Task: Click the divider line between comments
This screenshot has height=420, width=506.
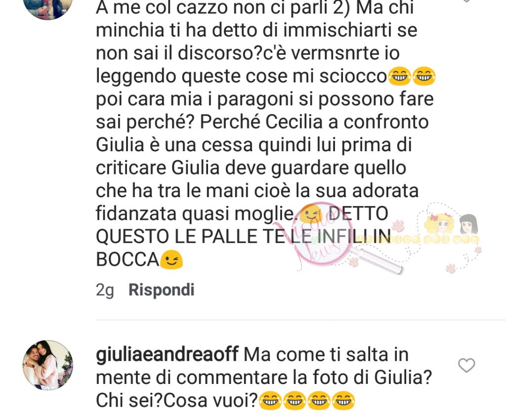Action: [301, 320]
